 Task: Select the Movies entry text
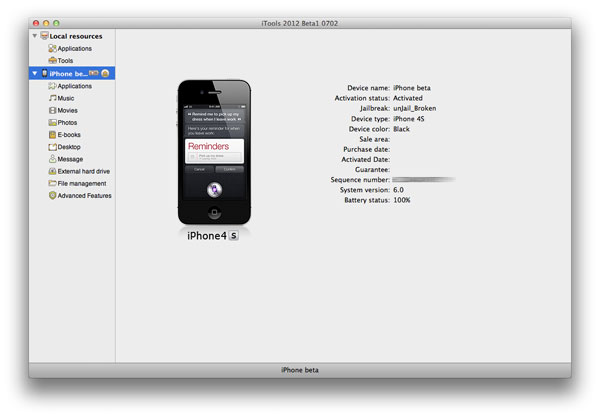click(x=67, y=110)
